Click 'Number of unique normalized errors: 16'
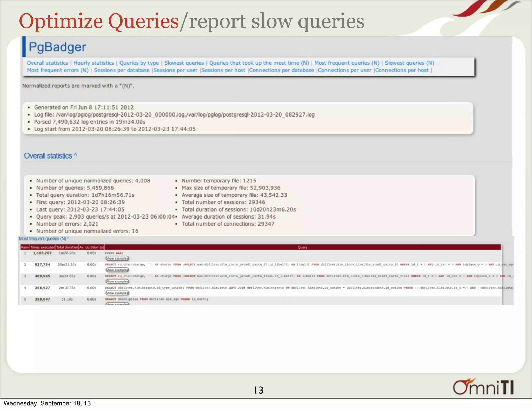The width and height of the screenshot is (532, 409). [87, 231]
